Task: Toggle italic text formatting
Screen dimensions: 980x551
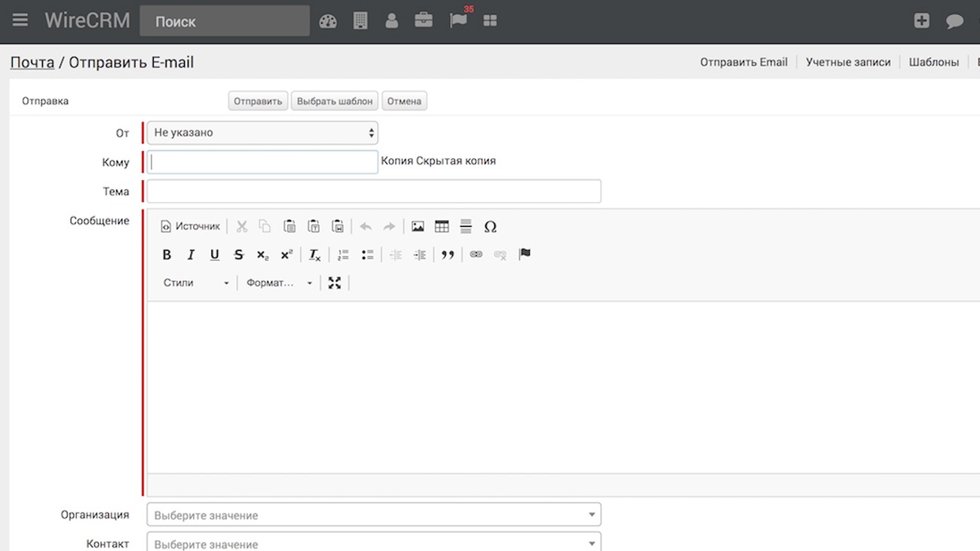Action: pos(191,255)
